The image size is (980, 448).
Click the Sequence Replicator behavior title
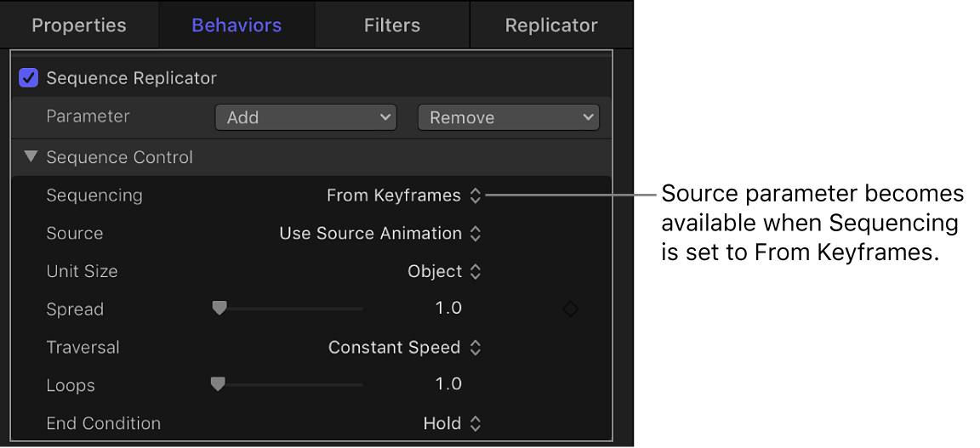pos(131,78)
